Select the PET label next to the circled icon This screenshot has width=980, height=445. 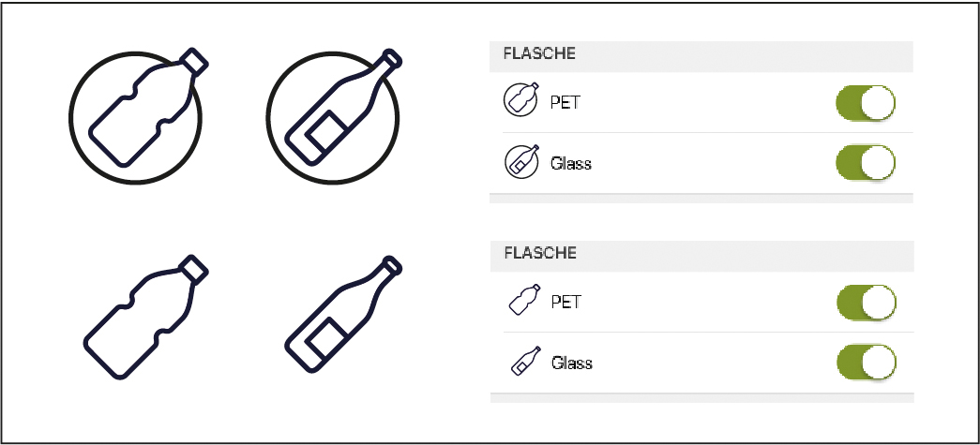(565, 102)
